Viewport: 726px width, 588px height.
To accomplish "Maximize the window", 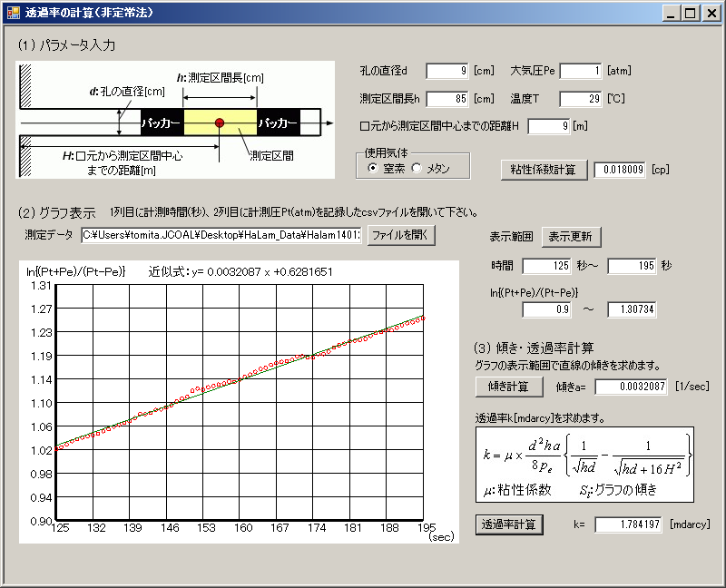I will pyautogui.click(x=691, y=14).
